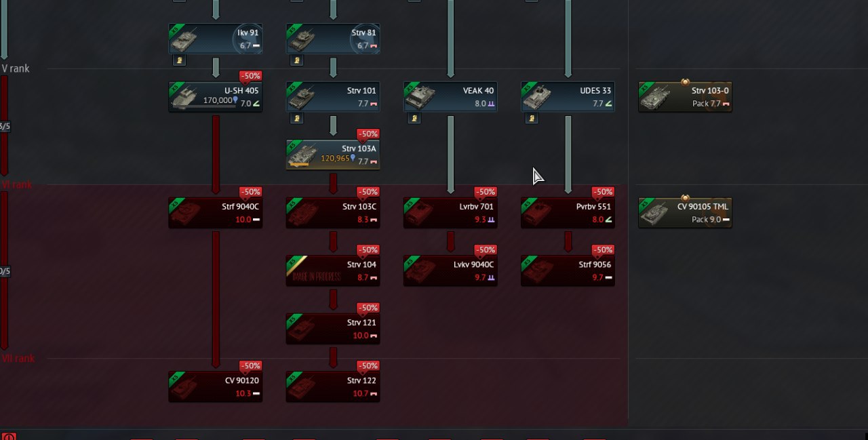This screenshot has height=440, width=868.
Task: Select the Strv 122 top-tier tank
Action: click(333, 386)
